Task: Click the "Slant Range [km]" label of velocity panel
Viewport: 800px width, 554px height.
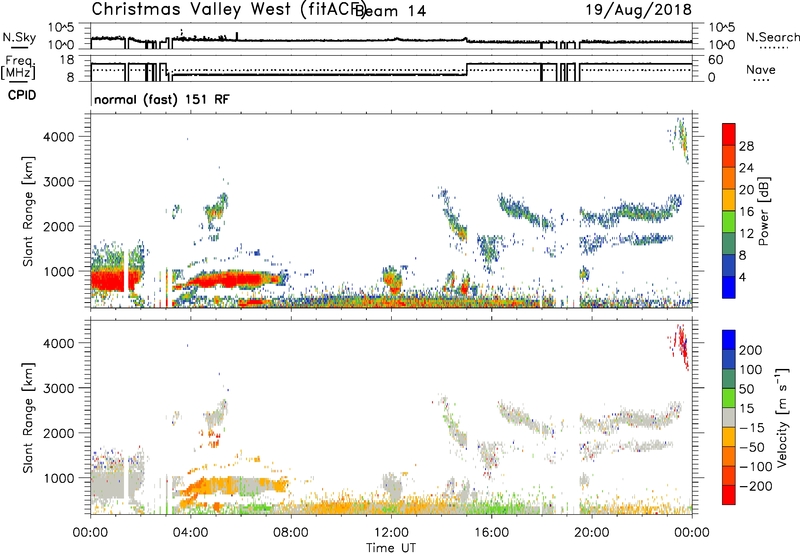Action: [28, 418]
